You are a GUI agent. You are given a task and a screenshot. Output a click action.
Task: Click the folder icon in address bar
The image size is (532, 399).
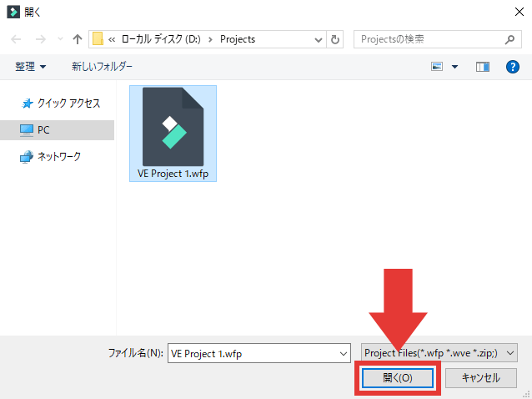pos(98,38)
